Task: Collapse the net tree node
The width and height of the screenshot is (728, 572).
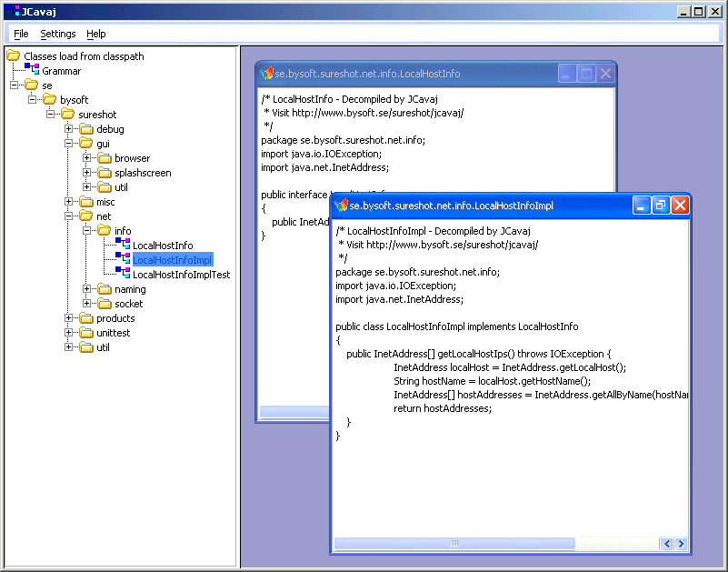Action: point(68,216)
